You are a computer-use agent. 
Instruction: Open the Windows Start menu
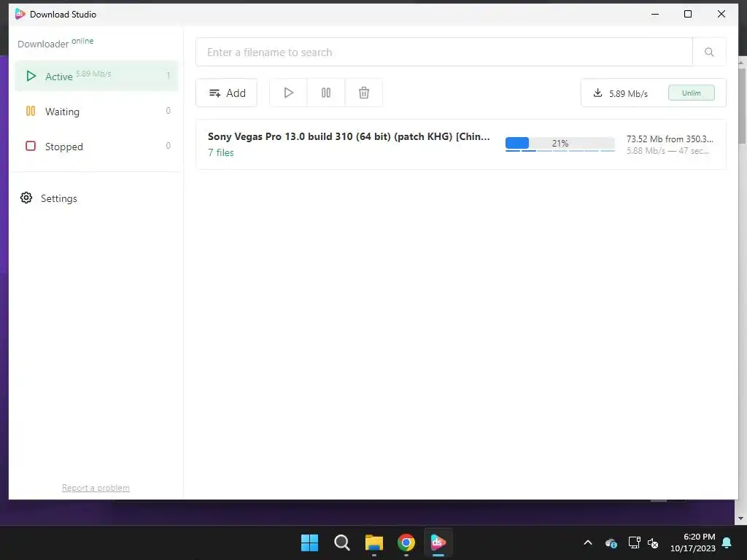tap(309, 542)
